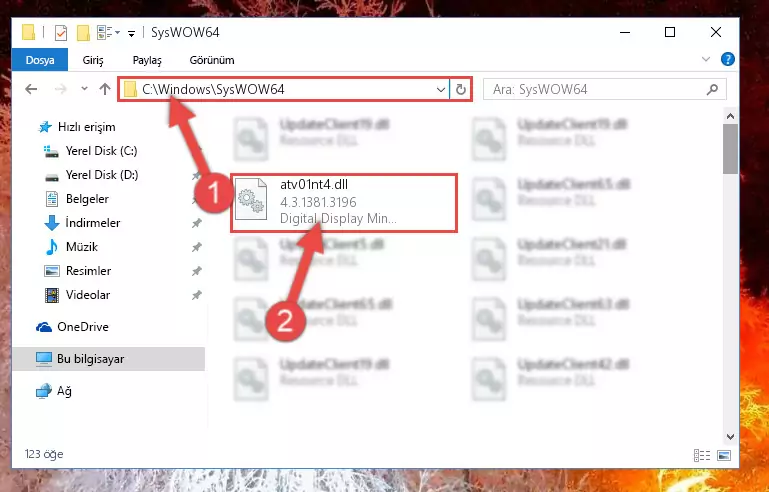Click the scroll up arrow
The image size is (769, 492).
pos(730,116)
